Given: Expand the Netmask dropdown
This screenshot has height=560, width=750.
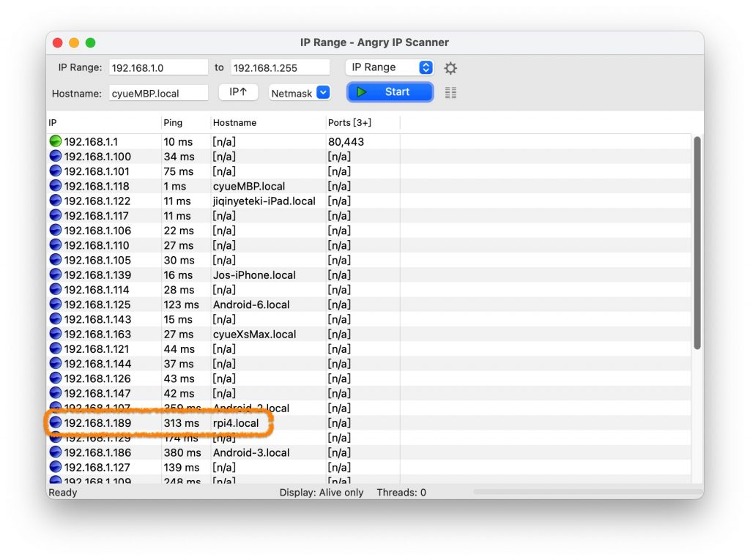Looking at the screenshot, I should 300,93.
